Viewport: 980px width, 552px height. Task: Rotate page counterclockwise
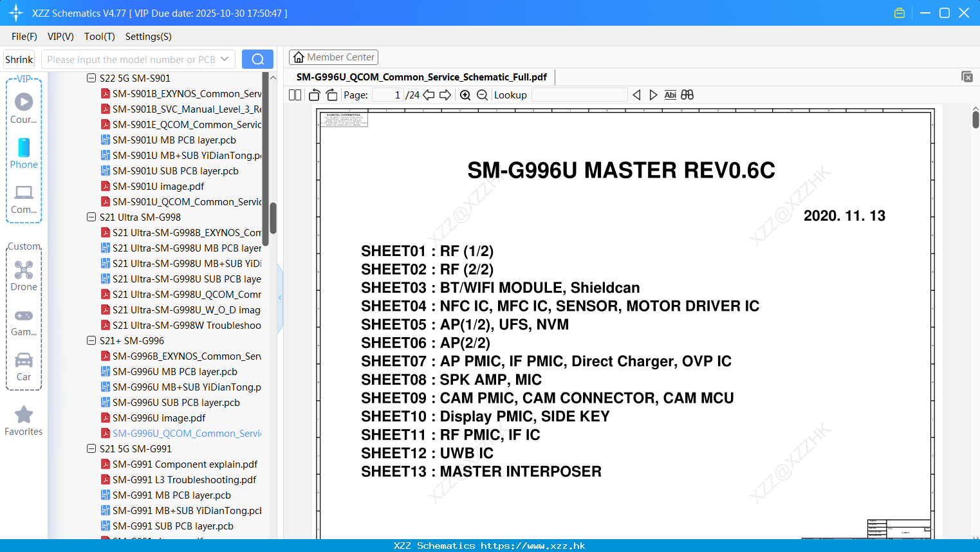(x=314, y=95)
